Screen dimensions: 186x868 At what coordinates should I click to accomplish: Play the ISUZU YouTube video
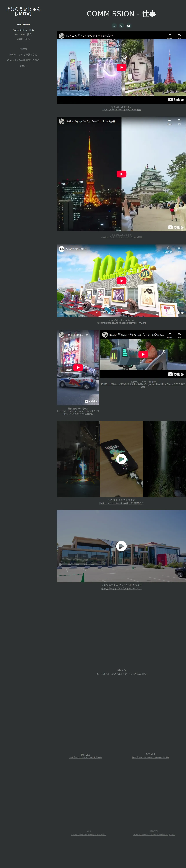[x=143, y=354]
